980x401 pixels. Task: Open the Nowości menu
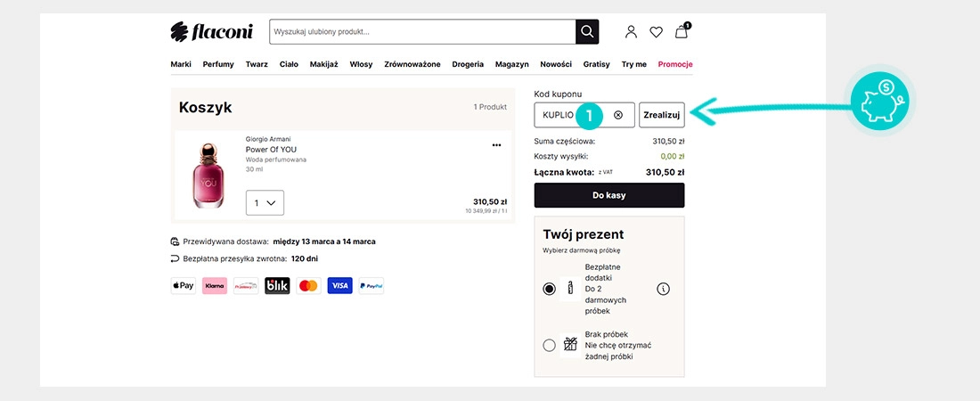[556, 64]
